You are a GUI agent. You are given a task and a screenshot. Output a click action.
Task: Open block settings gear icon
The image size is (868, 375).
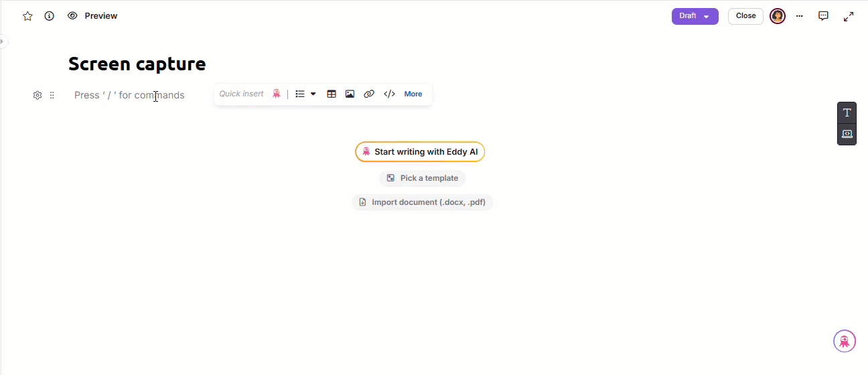[38, 95]
